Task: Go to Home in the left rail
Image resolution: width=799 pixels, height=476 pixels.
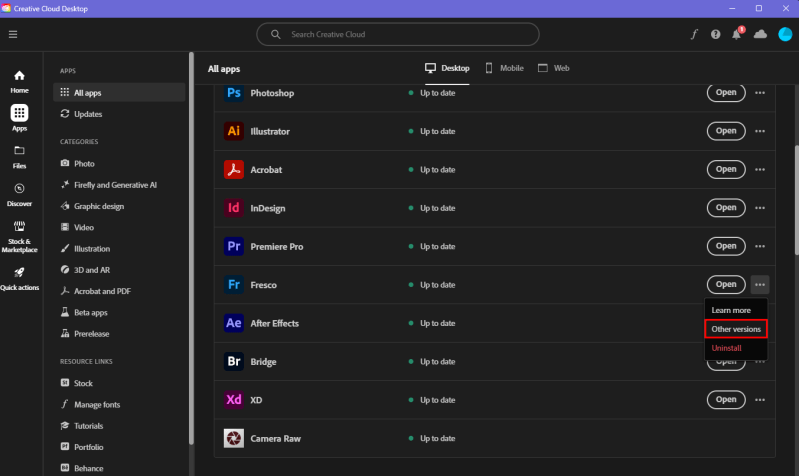Action: point(19,82)
